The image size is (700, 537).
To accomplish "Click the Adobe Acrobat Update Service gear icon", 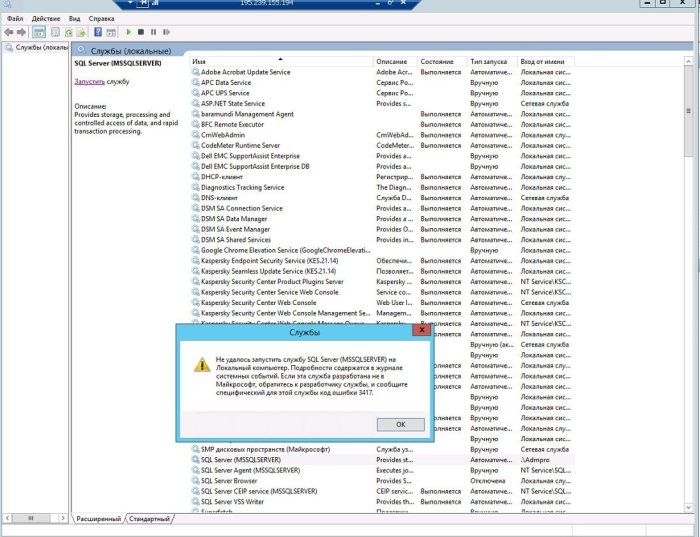I will [196, 71].
